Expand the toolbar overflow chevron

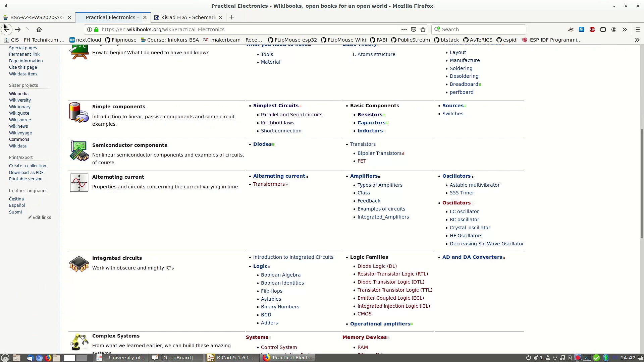tap(625, 29)
